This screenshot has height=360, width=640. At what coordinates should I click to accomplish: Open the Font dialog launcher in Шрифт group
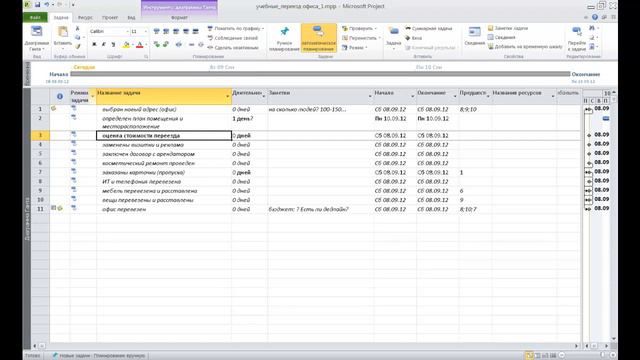coord(146,57)
